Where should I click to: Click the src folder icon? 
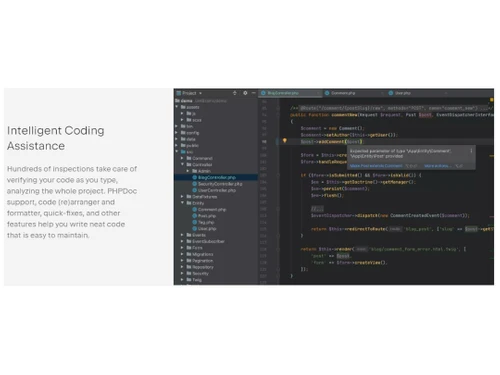coord(183,152)
